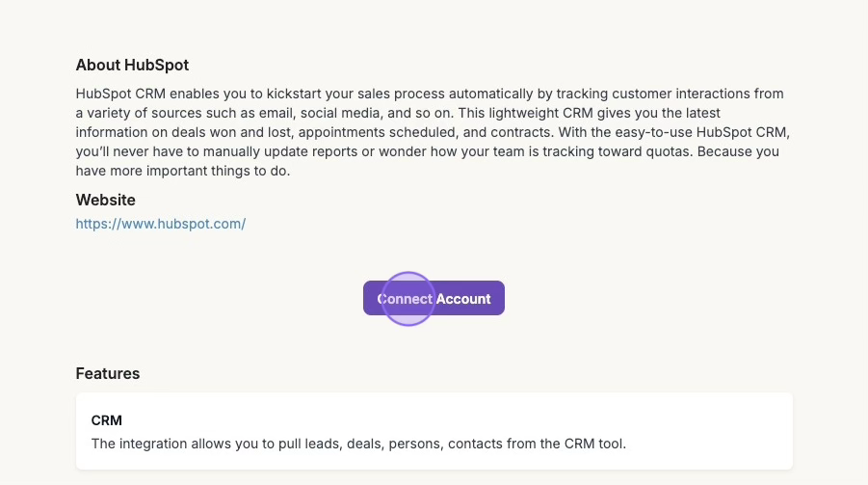Screen dimensions: 868x485
Task: Click the About HubSpot heading
Action: (x=132, y=66)
